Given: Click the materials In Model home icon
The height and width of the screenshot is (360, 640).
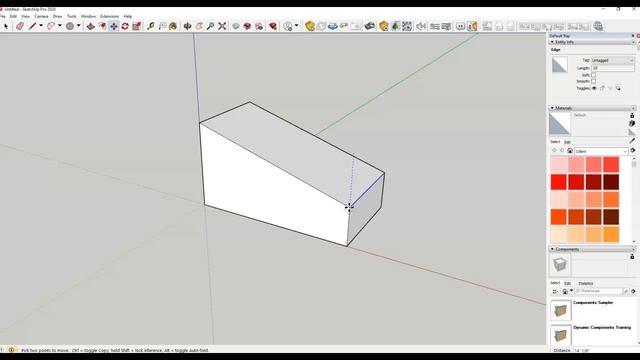Looking at the screenshot, I should [x=570, y=151].
